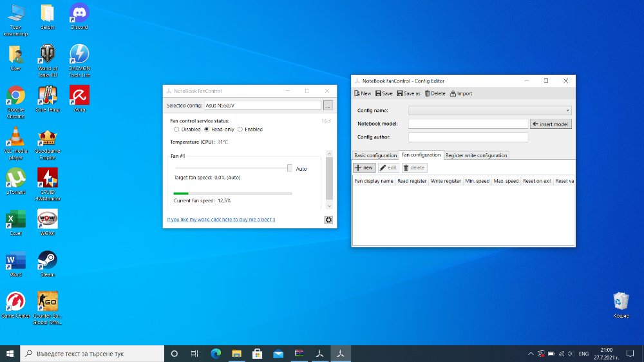Click scrollbar down arrow in FanControl window

(x=329, y=206)
